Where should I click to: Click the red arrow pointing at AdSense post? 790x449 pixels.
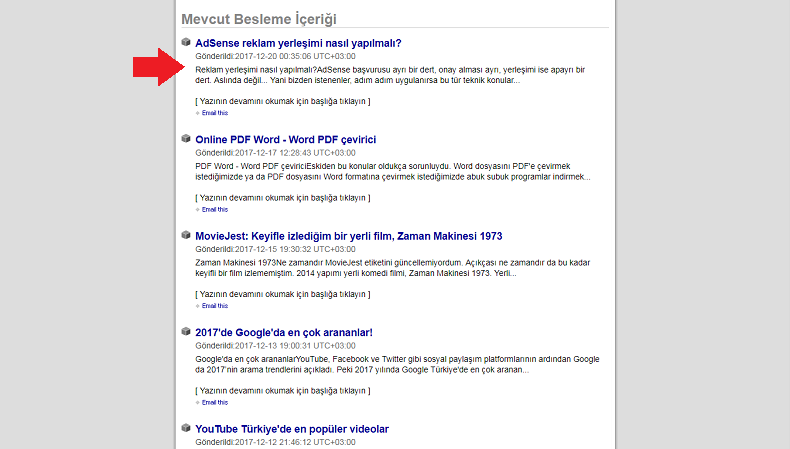pyautogui.click(x=159, y=67)
